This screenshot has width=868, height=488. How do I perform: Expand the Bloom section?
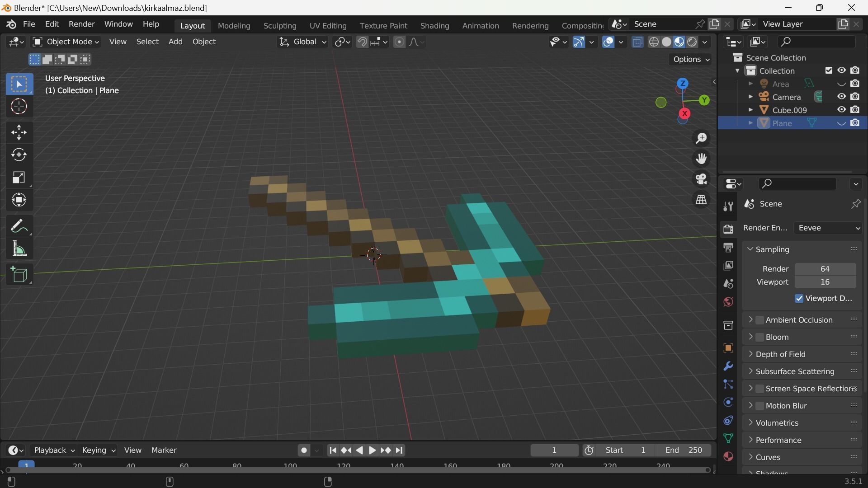[x=752, y=337]
